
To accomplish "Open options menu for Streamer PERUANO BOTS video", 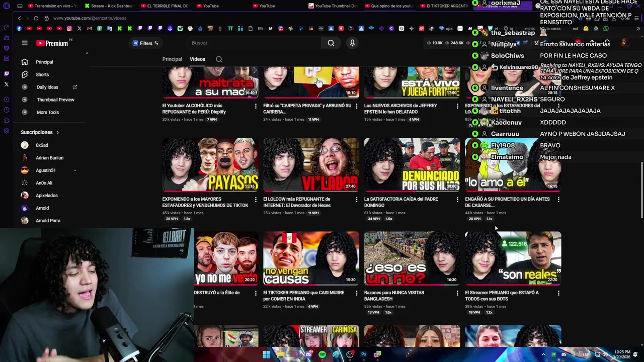I will pos(558,293).
